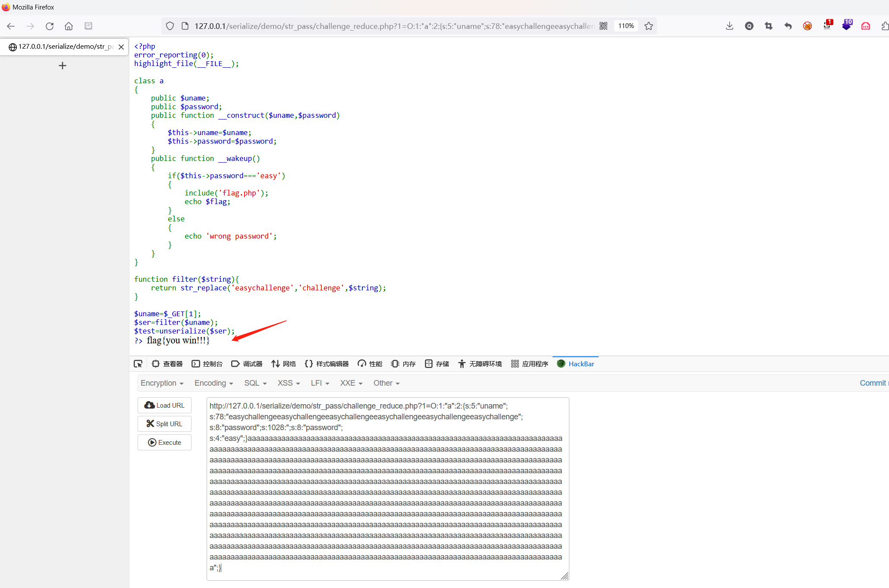Image resolution: width=889 pixels, height=588 pixels.
Task: Click the round dark Q extension icon
Action: click(749, 26)
